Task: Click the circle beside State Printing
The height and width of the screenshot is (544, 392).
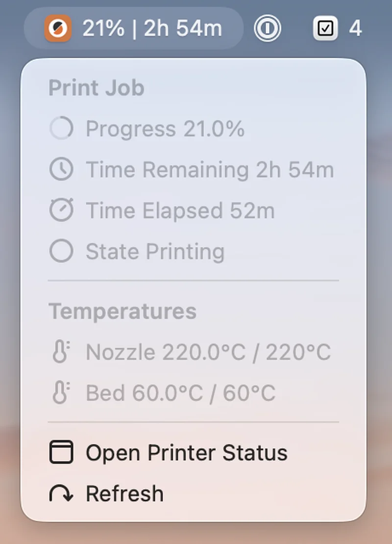Action: (61, 251)
